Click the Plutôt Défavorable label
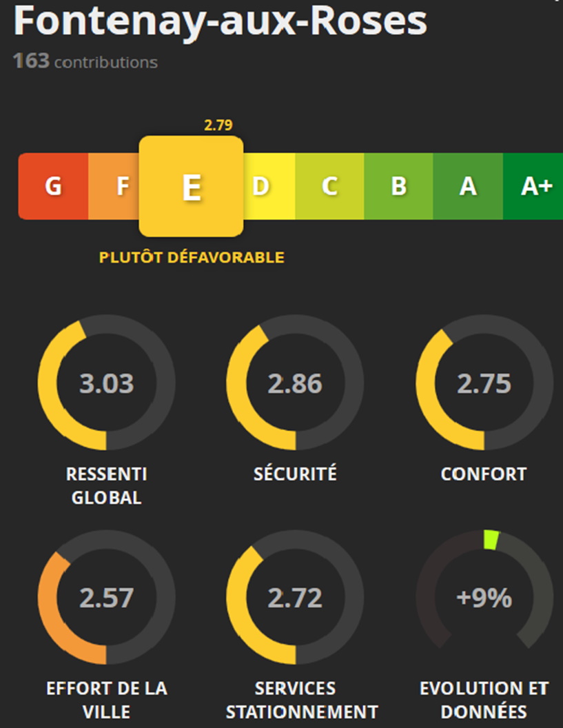The width and height of the screenshot is (563, 728). (192, 257)
